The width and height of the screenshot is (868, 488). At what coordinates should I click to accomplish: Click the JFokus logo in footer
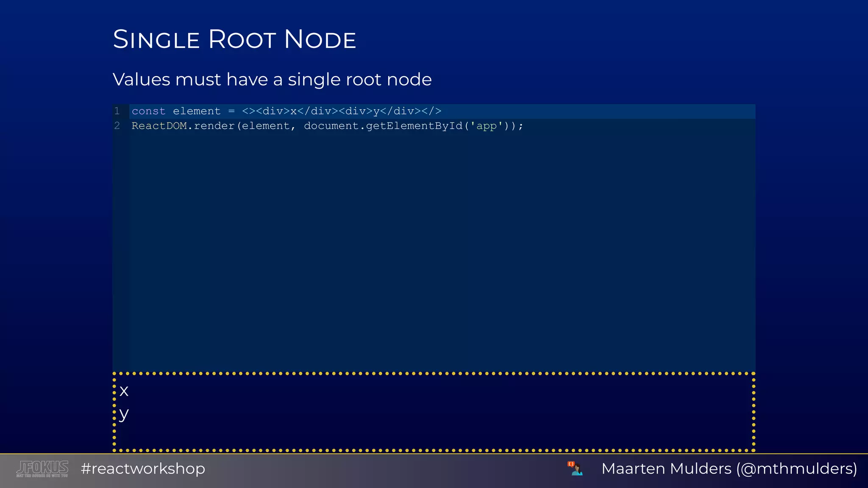pos(42,469)
